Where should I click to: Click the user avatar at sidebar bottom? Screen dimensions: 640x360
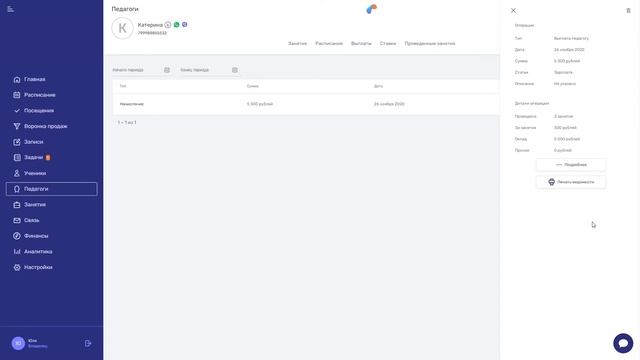[18, 343]
